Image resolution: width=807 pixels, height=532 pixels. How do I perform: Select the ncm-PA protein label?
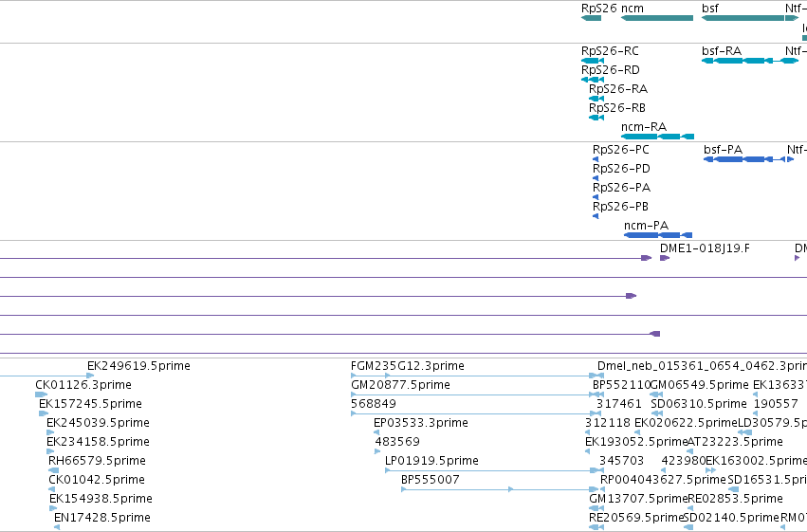click(646, 226)
